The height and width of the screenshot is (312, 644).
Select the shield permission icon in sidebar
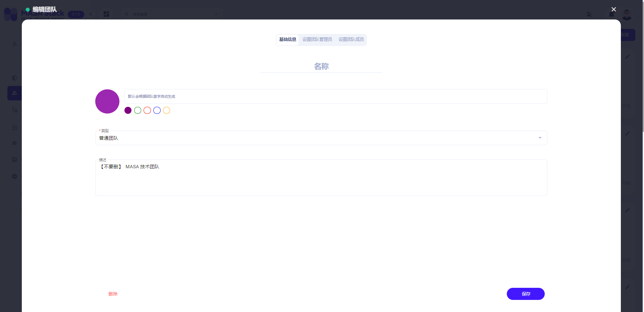click(14, 78)
